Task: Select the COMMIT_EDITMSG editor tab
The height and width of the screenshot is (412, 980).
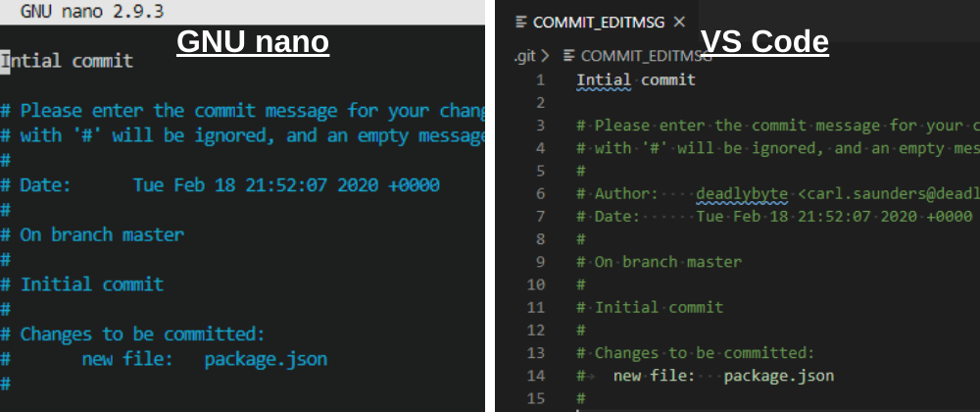Action: (600, 23)
